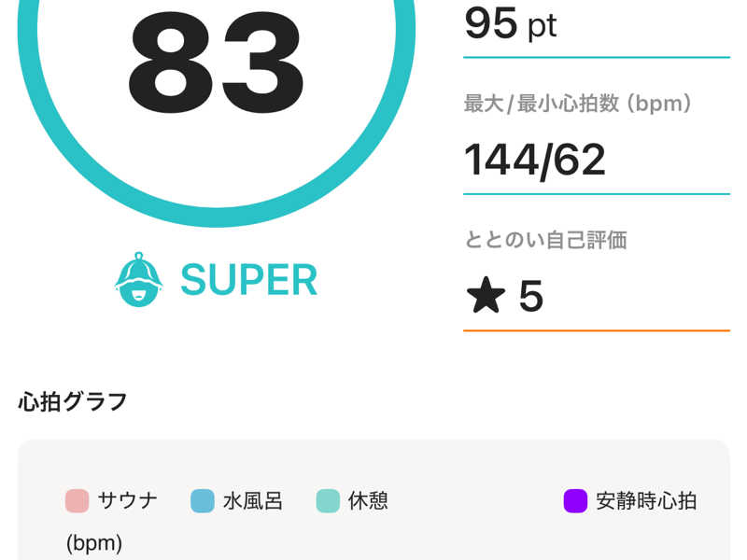Tap the 95 pt score value
This screenshot has height=560, width=747.
click(x=510, y=24)
